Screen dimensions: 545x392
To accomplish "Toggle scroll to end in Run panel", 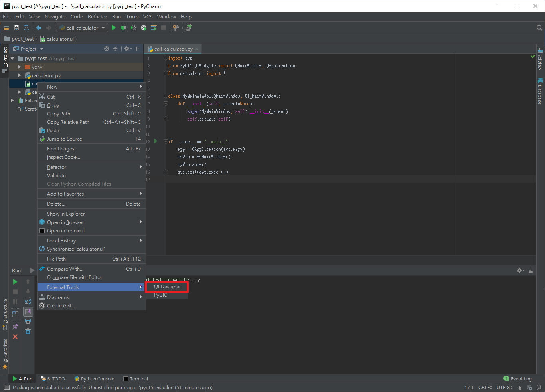I will click(28, 311).
